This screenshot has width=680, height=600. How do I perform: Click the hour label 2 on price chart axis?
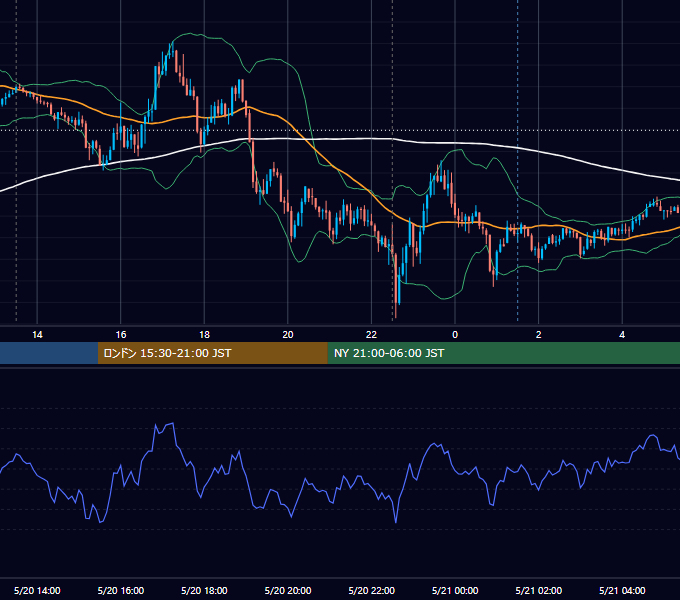[x=539, y=335]
